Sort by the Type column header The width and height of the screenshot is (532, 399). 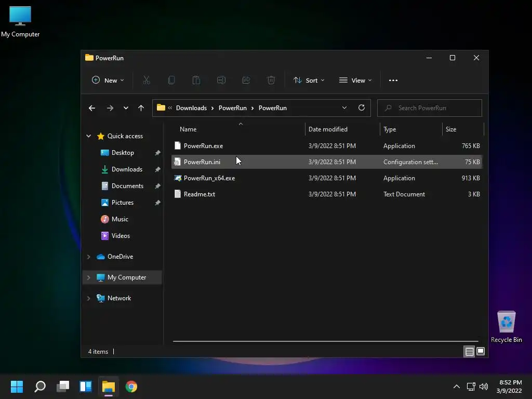(x=390, y=129)
